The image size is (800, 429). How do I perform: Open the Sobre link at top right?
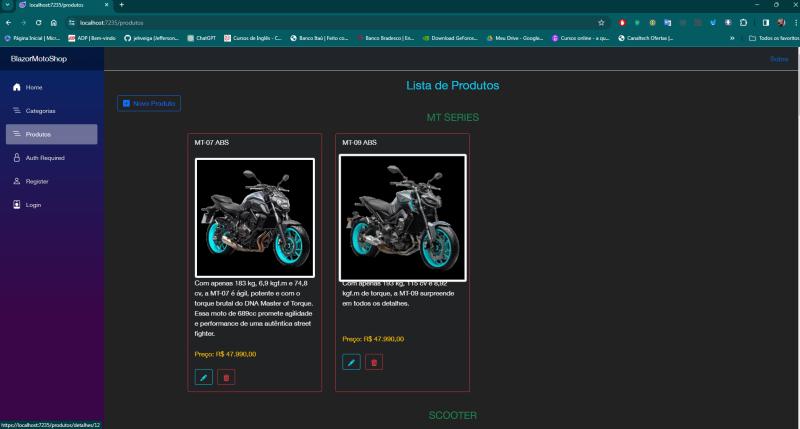[x=779, y=59]
